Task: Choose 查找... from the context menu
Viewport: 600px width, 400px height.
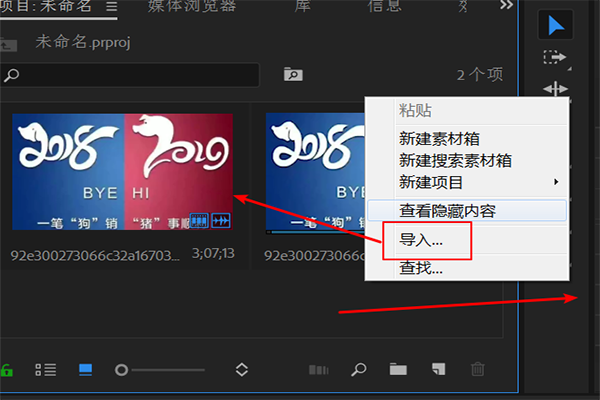Action: [x=421, y=268]
